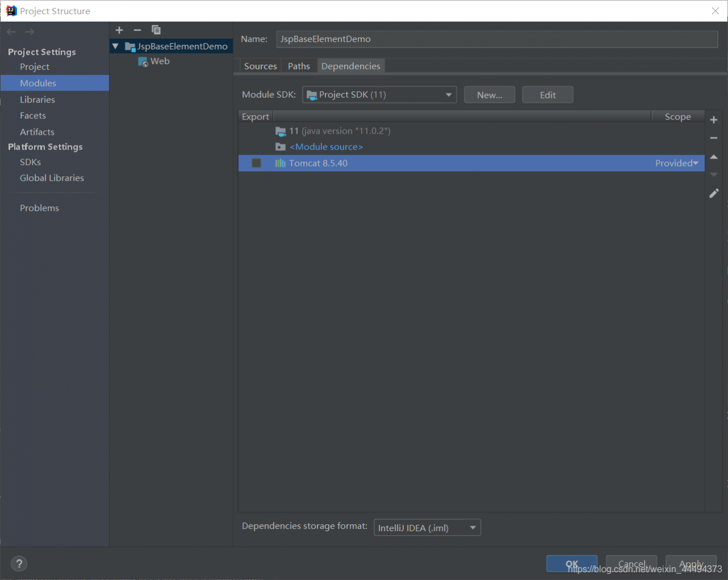Select the Dependencies tab

pyautogui.click(x=351, y=66)
